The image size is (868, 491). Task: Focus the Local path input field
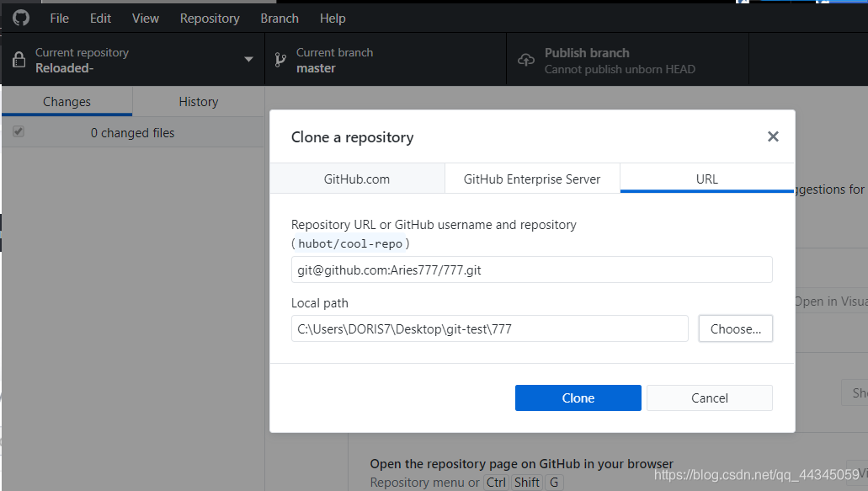490,328
